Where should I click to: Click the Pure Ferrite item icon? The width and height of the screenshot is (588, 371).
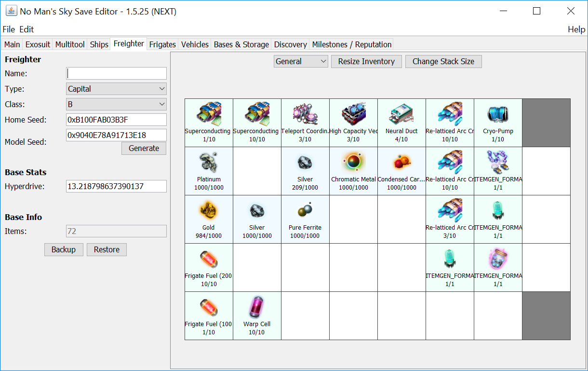[x=305, y=210]
